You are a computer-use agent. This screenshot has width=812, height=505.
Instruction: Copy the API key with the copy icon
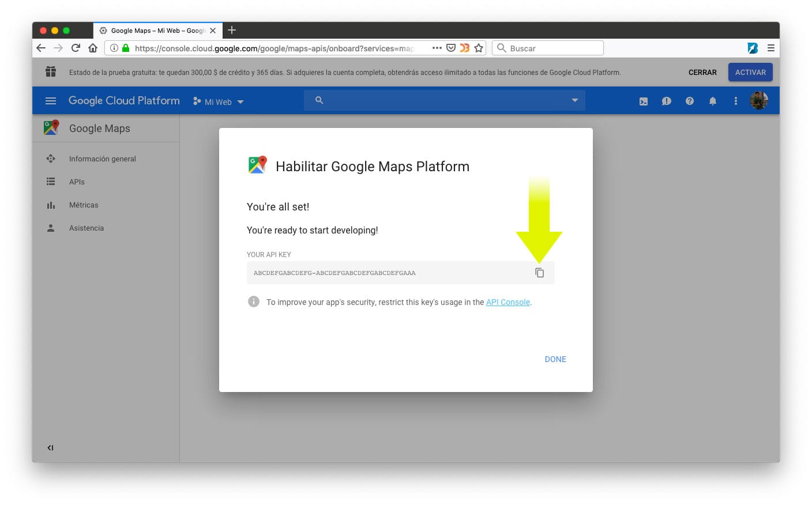click(x=539, y=273)
